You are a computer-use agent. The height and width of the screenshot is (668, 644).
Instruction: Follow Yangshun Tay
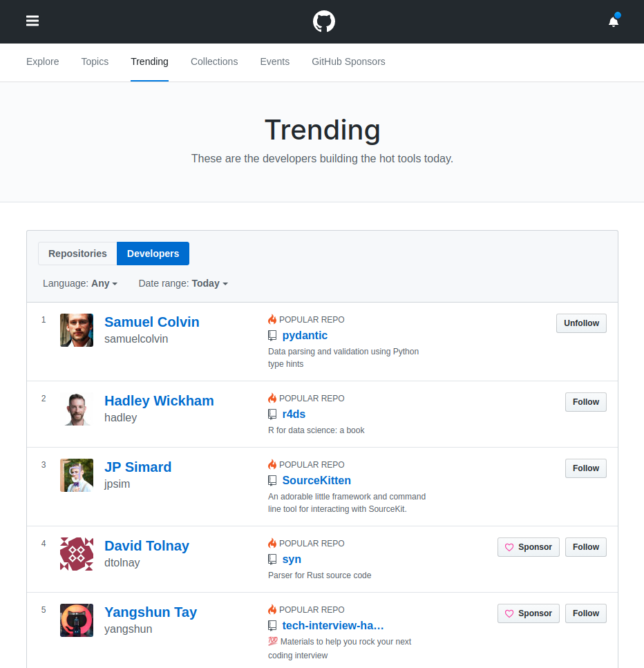(586, 613)
